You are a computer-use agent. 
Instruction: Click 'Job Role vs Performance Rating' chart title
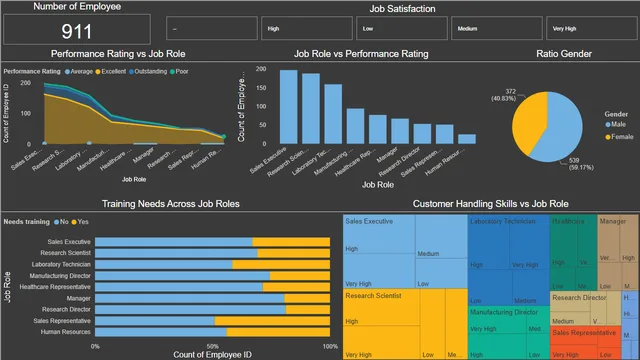click(361, 54)
